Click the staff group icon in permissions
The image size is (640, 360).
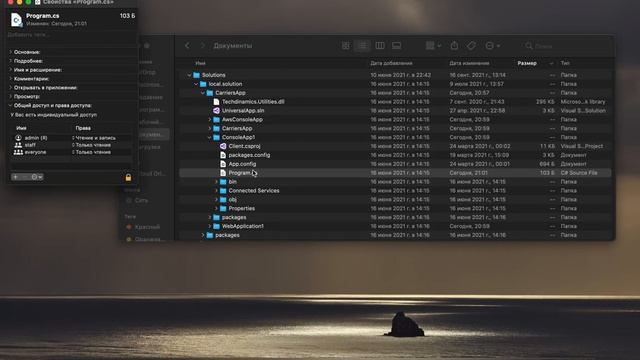[18, 145]
